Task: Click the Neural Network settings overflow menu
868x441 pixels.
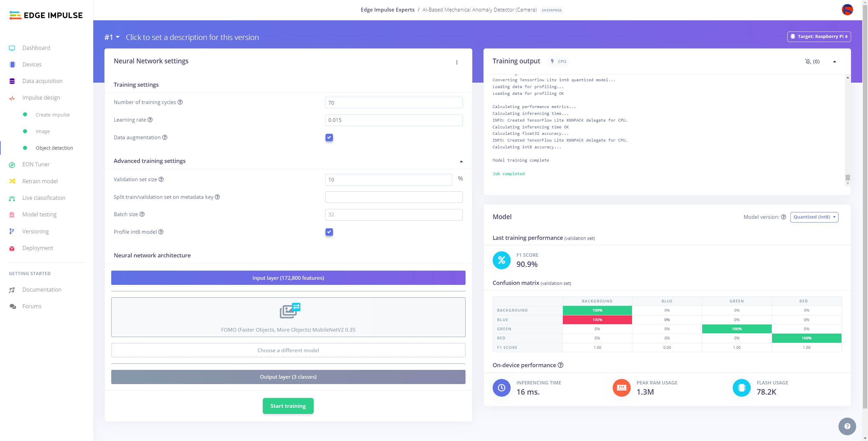Action: (x=456, y=62)
